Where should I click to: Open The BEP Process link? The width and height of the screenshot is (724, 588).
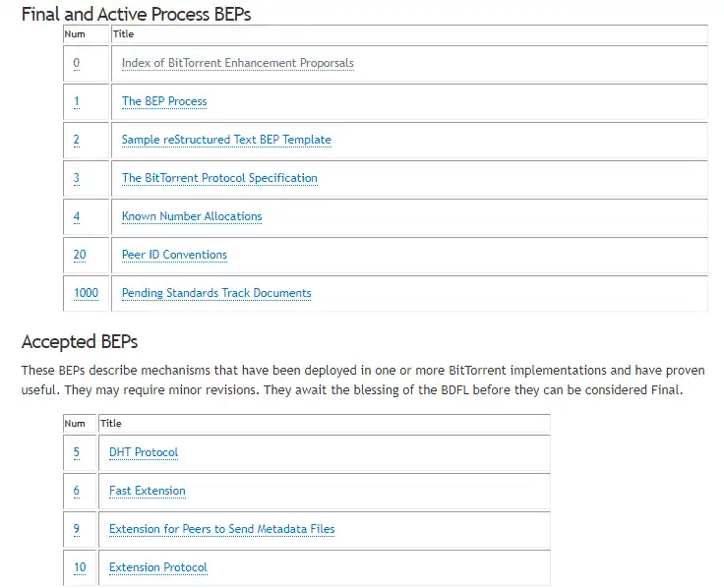[164, 101]
